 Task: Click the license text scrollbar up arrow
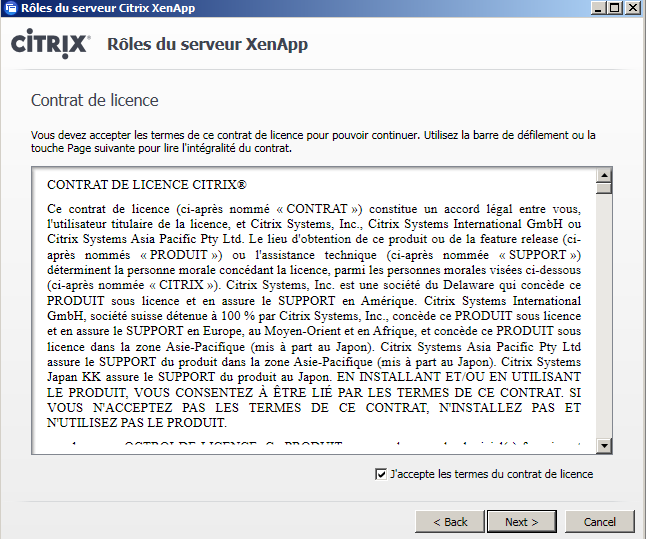604,176
